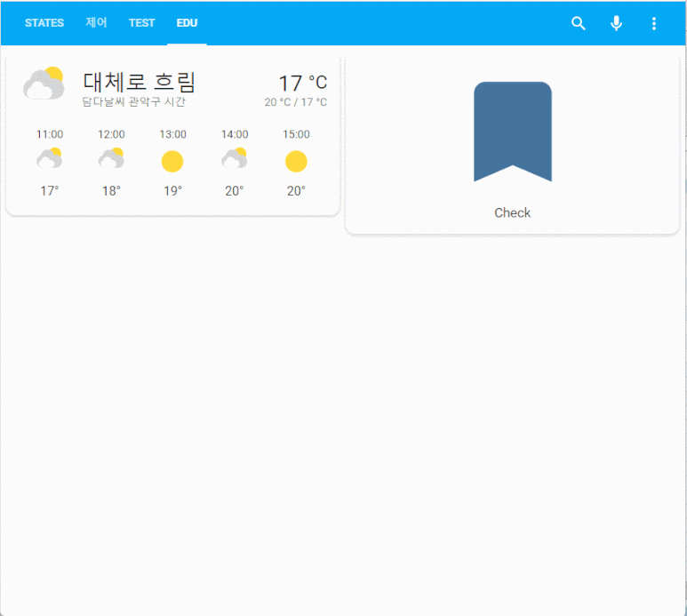This screenshot has height=616, width=687.
Task: Click the 11:00 forecast cloudy icon
Action: point(50,158)
